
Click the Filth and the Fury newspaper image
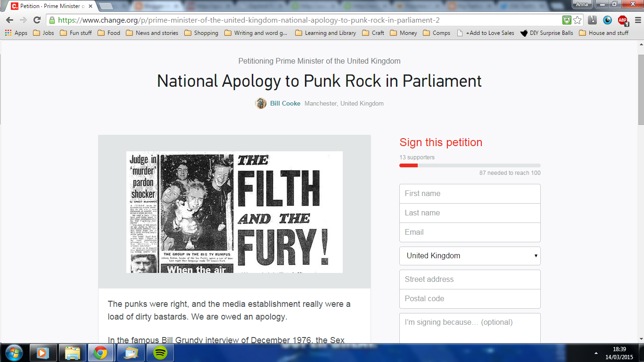pyautogui.click(x=234, y=212)
